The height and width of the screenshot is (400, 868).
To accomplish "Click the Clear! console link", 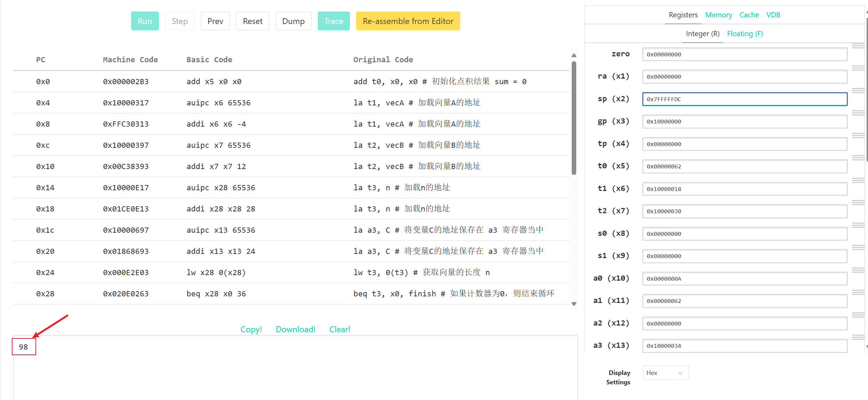I will pyautogui.click(x=339, y=329).
